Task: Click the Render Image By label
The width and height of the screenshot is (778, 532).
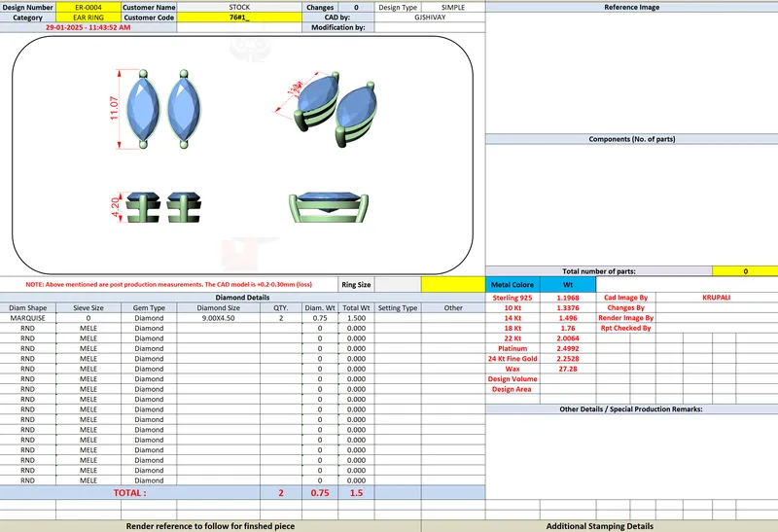Action: coord(625,318)
